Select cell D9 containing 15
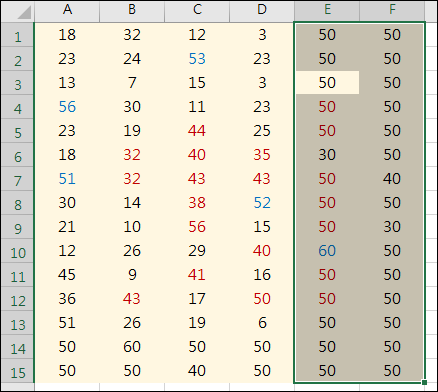The image size is (438, 392). (262, 227)
